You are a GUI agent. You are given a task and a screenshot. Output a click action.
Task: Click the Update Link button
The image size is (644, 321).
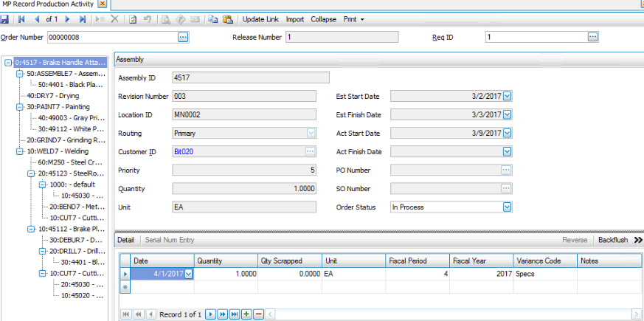click(x=261, y=18)
